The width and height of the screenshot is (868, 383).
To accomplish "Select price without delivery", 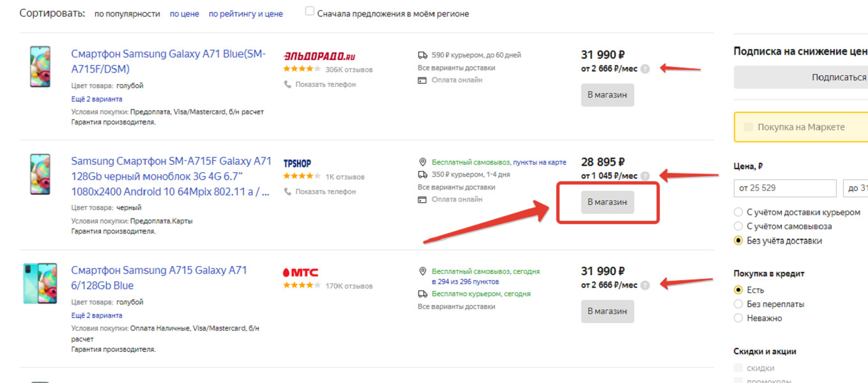I will click(x=739, y=241).
